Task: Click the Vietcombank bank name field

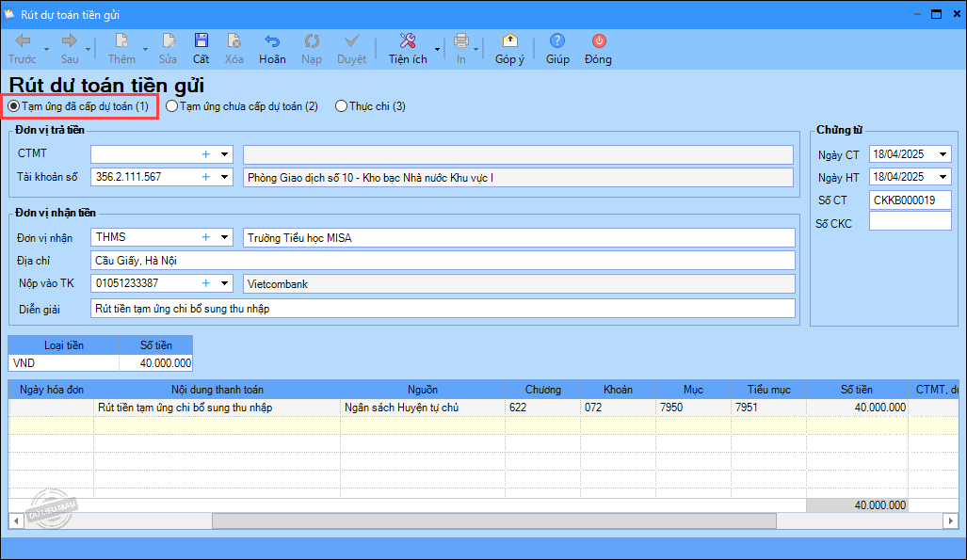Action: (x=519, y=283)
